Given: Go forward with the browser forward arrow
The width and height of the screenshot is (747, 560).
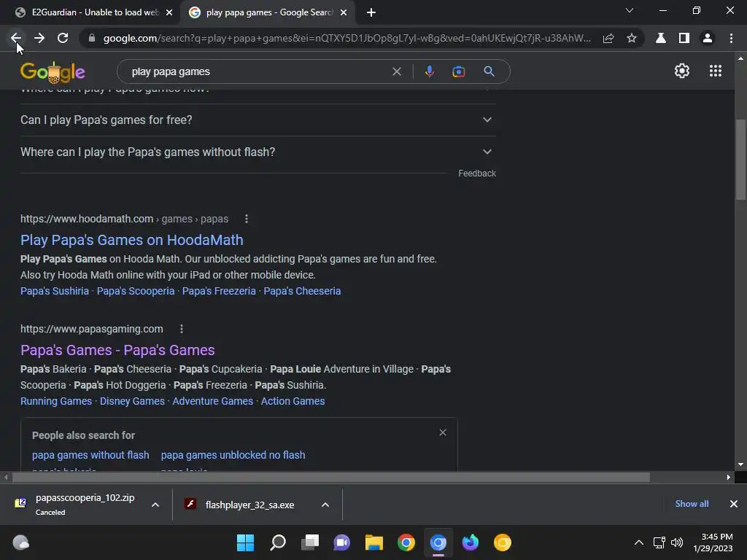Looking at the screenshot, I should [39, 38].
